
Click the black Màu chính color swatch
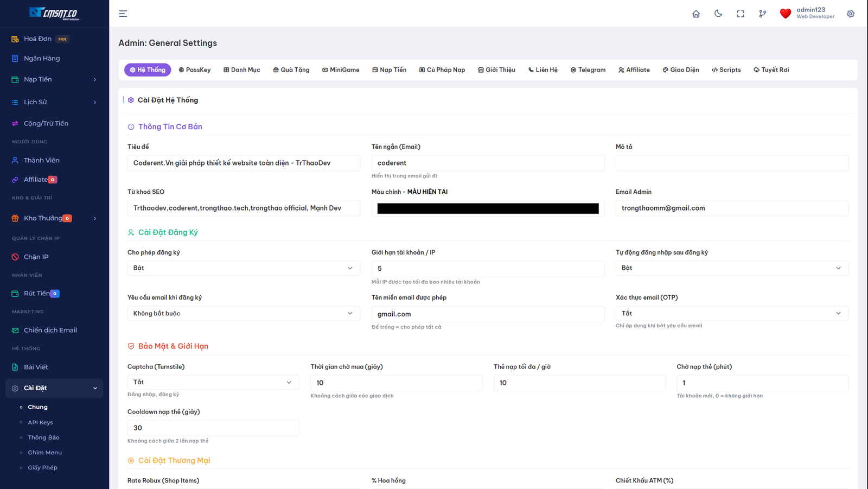pos(487,208)
